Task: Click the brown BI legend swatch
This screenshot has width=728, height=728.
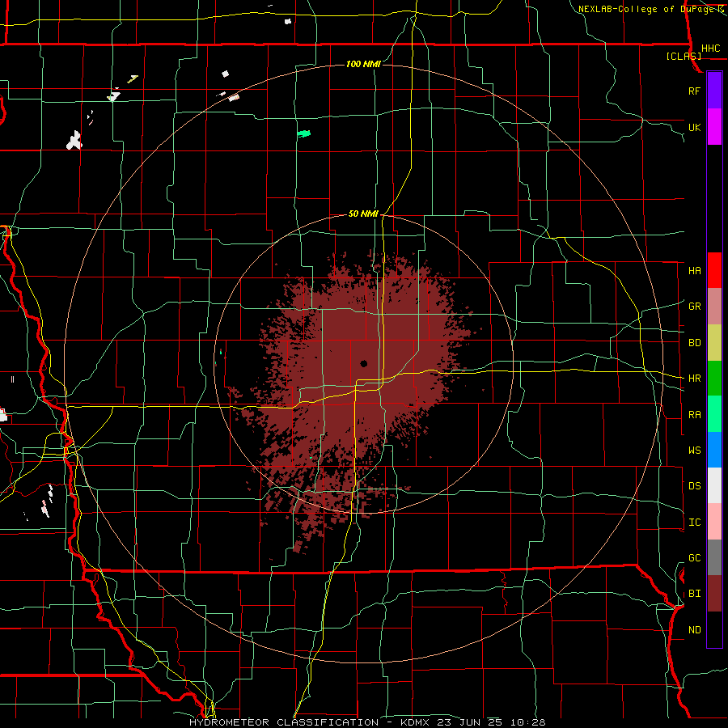Action: pyautogui.click(x=714, y=594)
